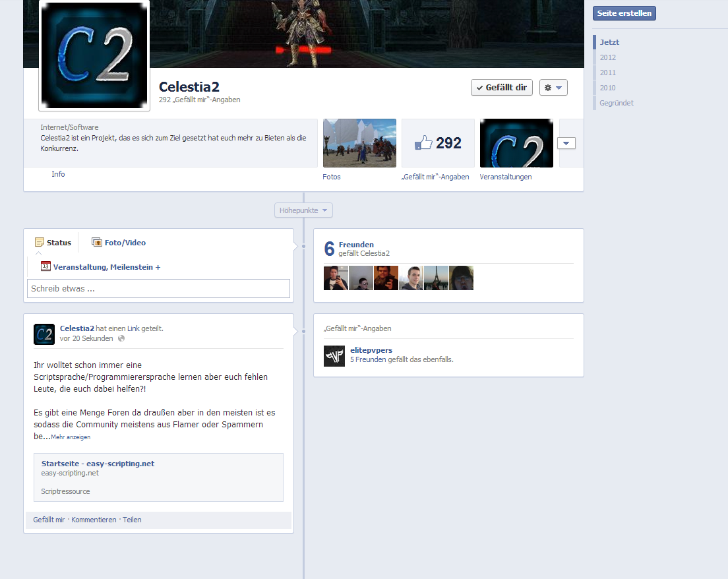Click the small C2 avatar in post
The height and width of the screenshot is (579, 728).
click(x=44, y=334)
